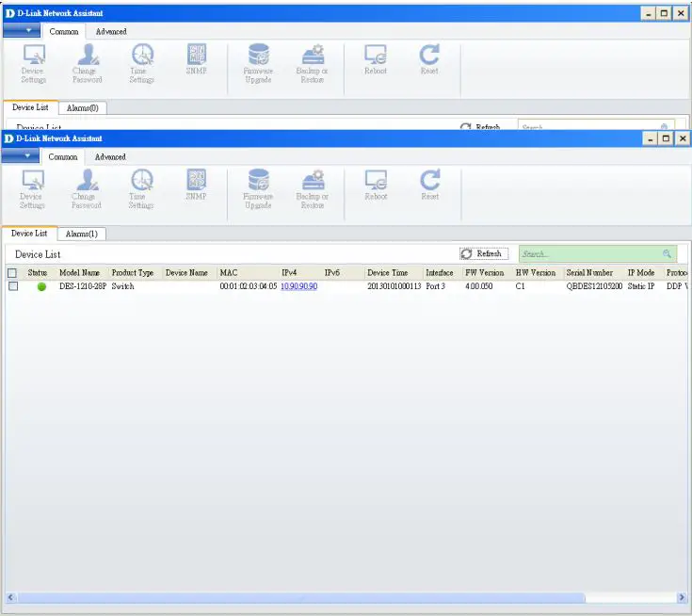Open Device Settings in front window
The height and width of the screenshot is (616, 692).
pyautogui.click(x=33, y=189)
